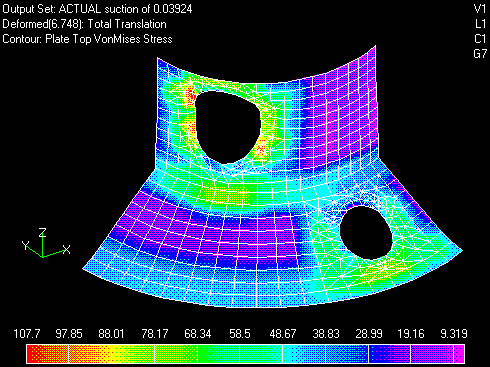This screenshot has width=490, height=367.
Task: Click the Deformed Total Translation label
Action: [84, 24]
